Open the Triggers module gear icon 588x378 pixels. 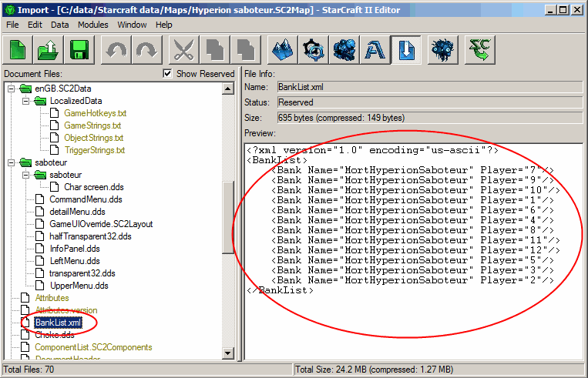(x=314, y=50)
